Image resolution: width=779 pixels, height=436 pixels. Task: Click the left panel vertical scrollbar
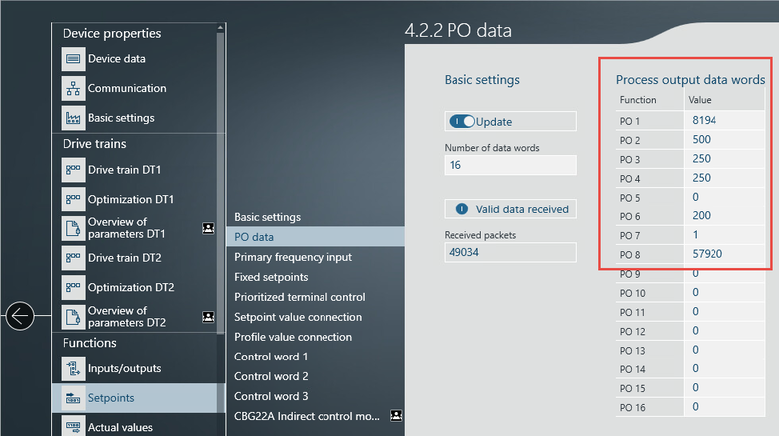(220, 200)
